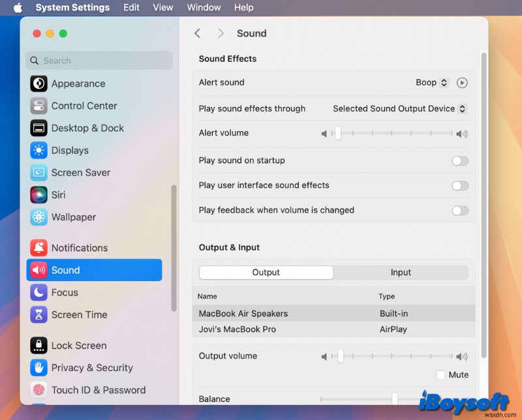This screenshot has height=420, width=522.
Task: Check the Mute checkbox
Action: [x=440, y=375]
